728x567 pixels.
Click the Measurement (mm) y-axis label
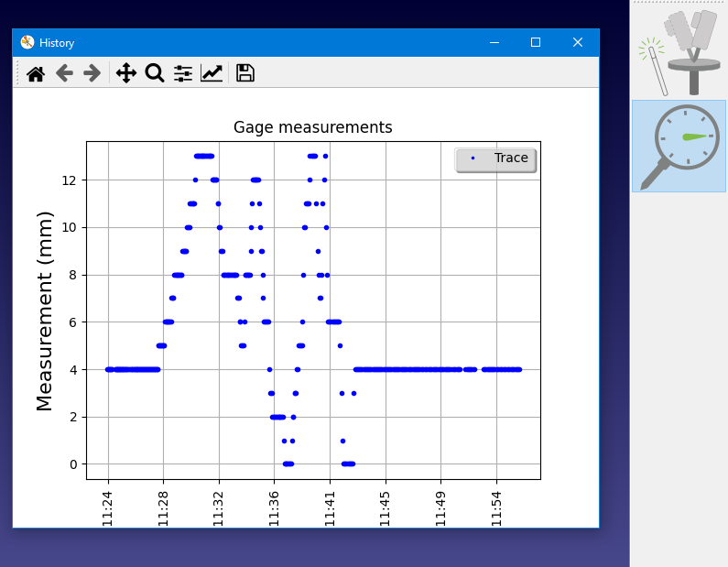pos(45,311)
